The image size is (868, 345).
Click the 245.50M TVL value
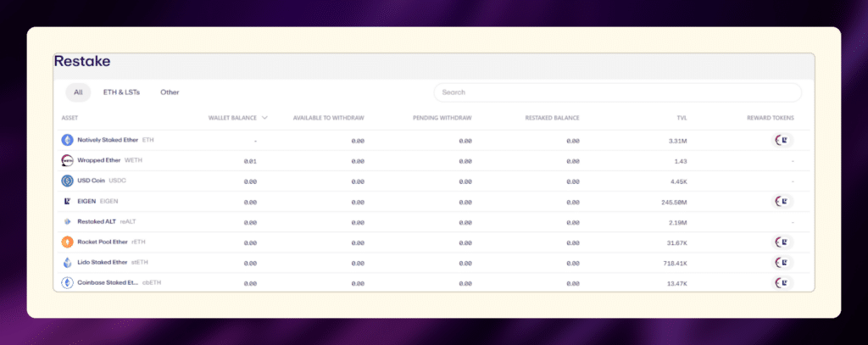(x=674, y=202)
